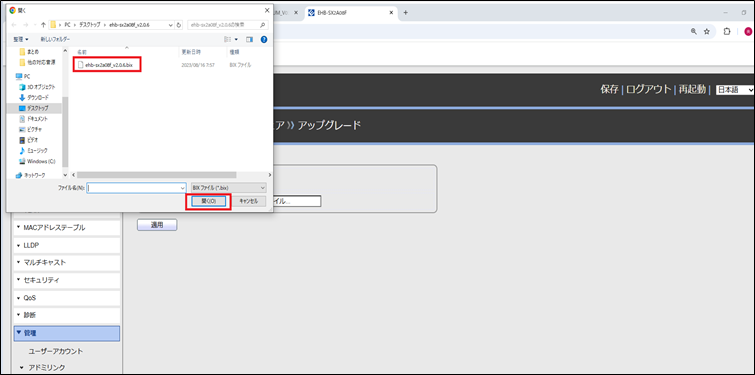Open ドキュメント in navigation pane
Viewport: 755px width, 375px height.
click(x=33, y=118)
